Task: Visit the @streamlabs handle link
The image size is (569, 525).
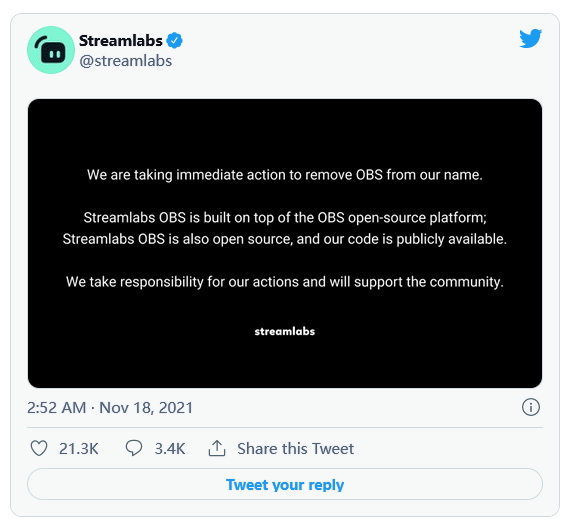Action: [126, 61]
